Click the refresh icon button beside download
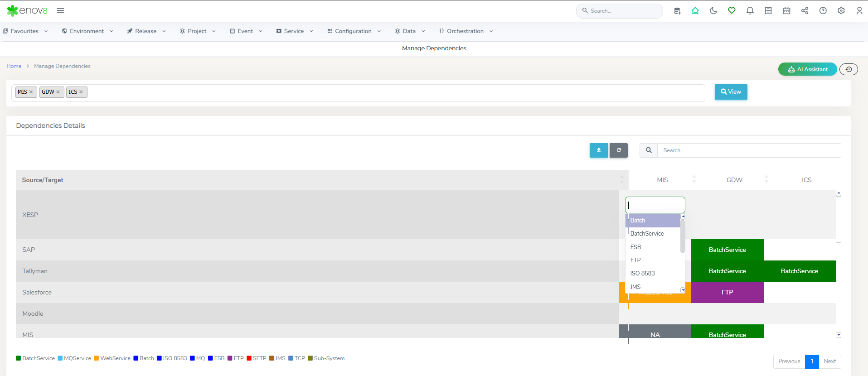This screenshot has height=376, width=868. click(618, 150)
